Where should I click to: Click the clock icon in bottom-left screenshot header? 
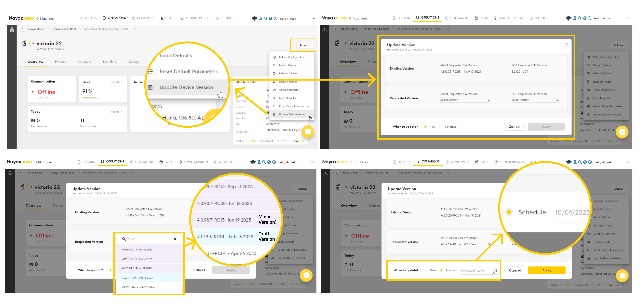[274, 162]
